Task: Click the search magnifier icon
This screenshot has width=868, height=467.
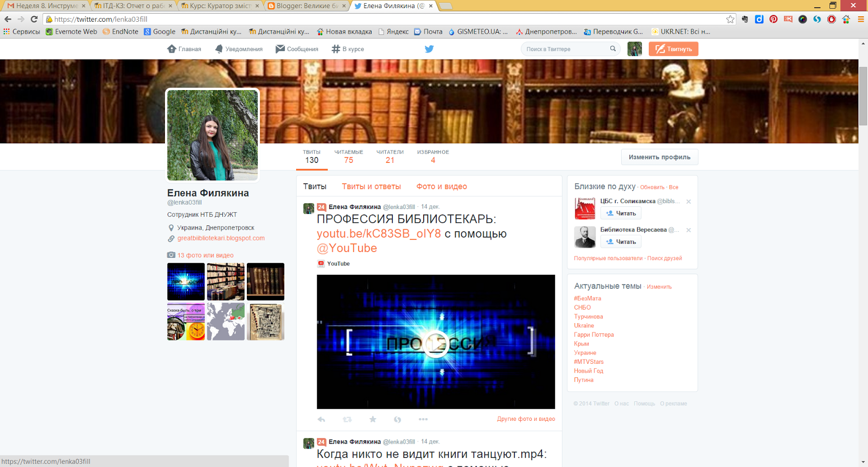Action: coord(613,48)
